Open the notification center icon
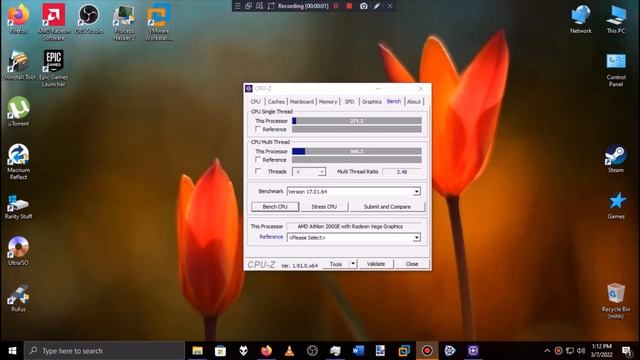 tap(626, 351)
